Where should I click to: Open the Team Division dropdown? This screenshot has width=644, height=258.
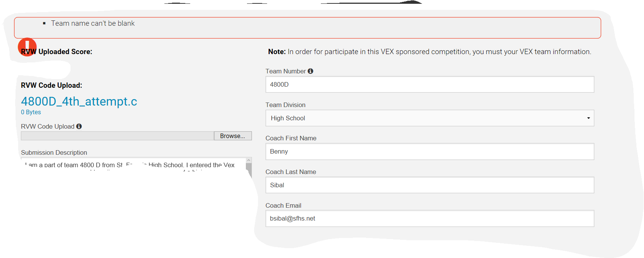pyautogui.click(x=430, y=118)
